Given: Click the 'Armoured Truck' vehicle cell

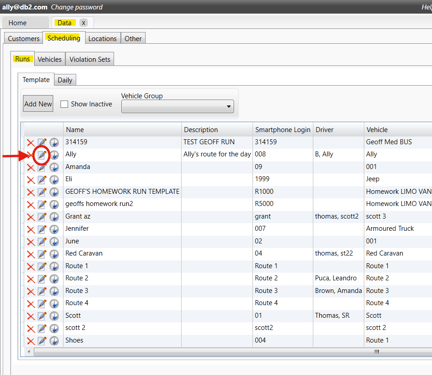Looking at the screenshot, I should coord(398,229).
